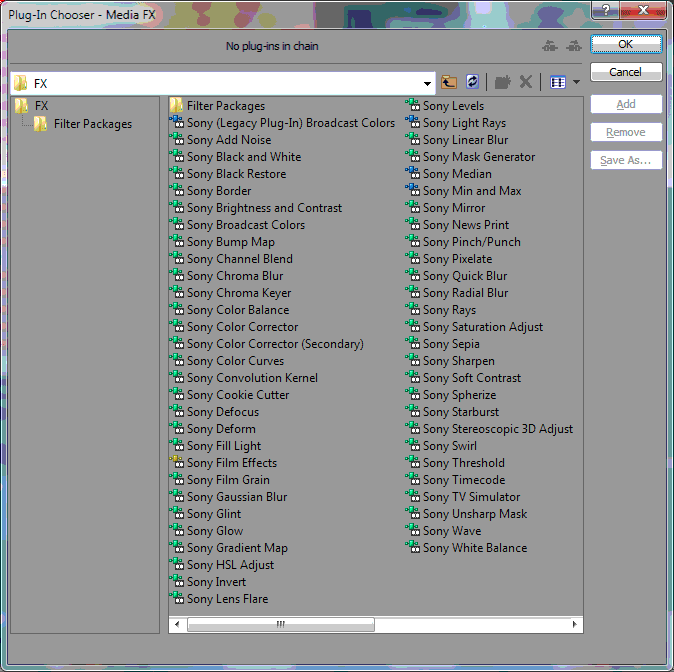Select Sony Gaussian Blur plug-in icon
674x672 pixels.
(x=176, y=497)
